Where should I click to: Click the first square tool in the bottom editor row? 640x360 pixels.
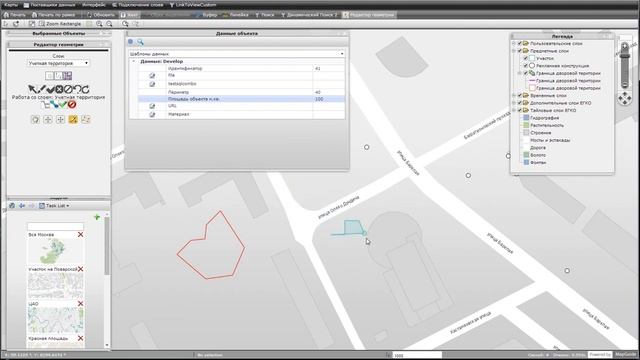(36, 119)
